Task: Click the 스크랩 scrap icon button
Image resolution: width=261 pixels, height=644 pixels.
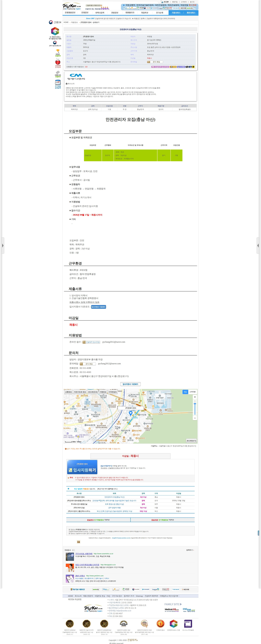Action: tap(181, 67)
